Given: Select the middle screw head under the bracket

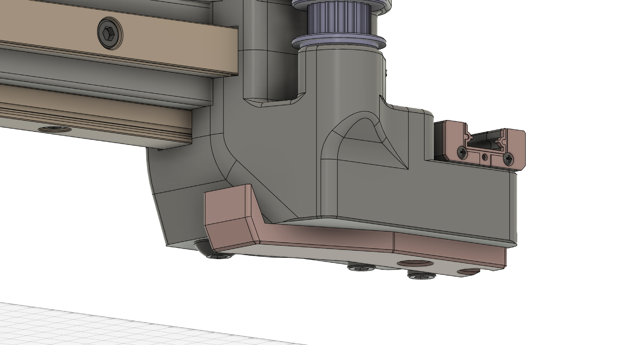Looking at the screenshot, I should pyautogui.click(x=361, y=268).
